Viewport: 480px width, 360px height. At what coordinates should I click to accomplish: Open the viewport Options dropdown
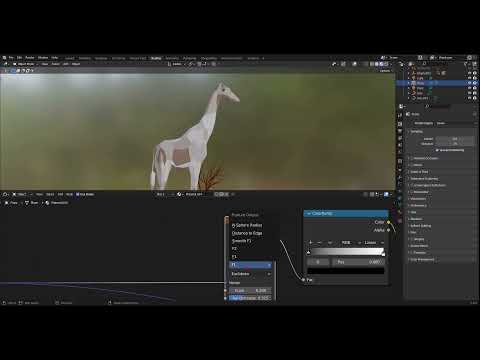coord(385,71)
